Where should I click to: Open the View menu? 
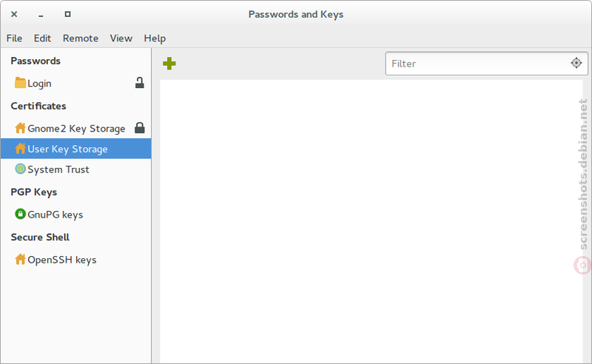[121, 38]
